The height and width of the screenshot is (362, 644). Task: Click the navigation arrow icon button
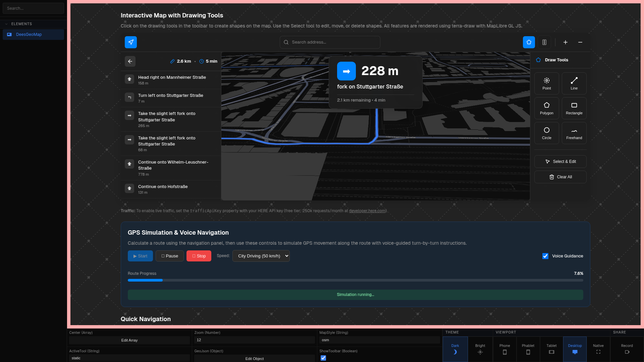point(131,42)
